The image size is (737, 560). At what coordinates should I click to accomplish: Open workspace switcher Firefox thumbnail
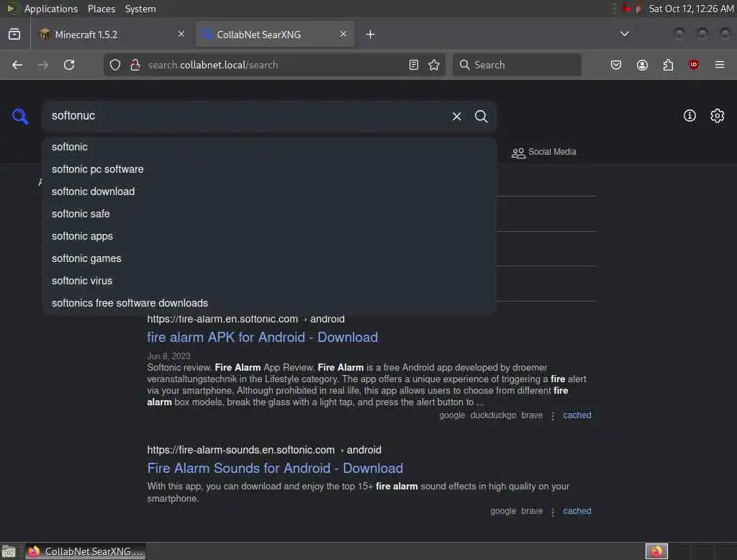(x=656, y=551)
